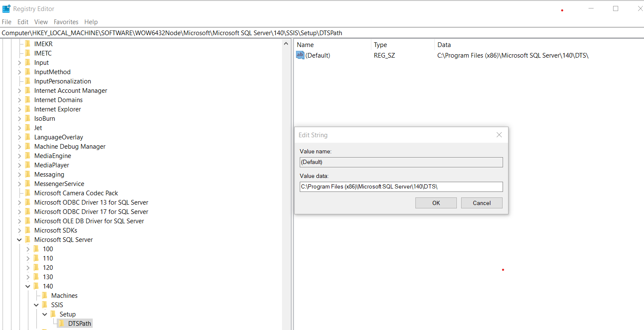
Task: Click the folder icon beside IsoBurn
Action: click(x=28, y=118)
